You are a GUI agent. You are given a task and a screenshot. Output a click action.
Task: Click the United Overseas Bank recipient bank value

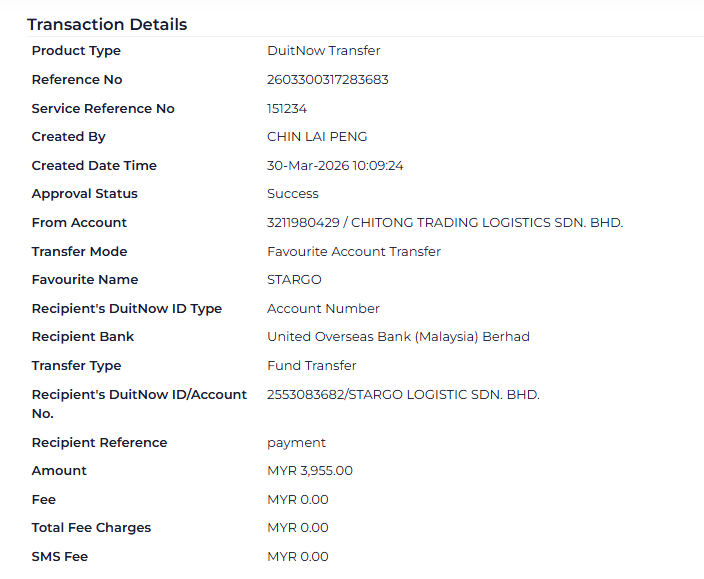(x=398, y=337)
